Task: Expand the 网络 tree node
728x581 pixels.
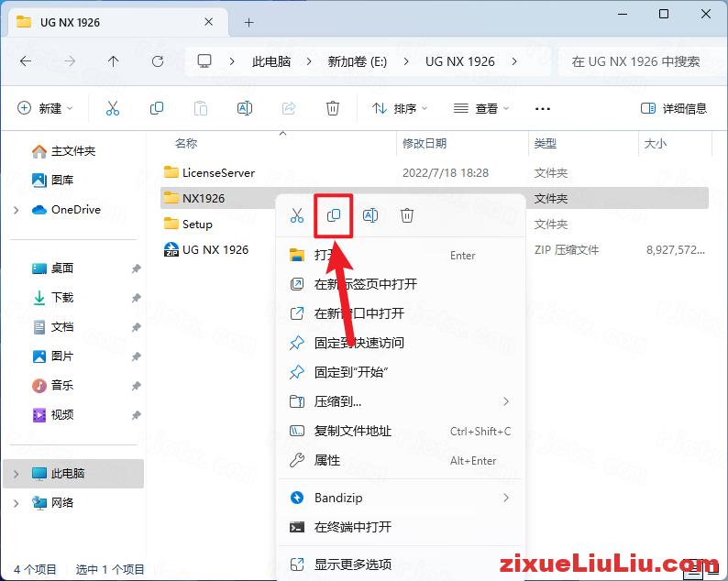Action: pyautogui.click(x=17, y=503)
